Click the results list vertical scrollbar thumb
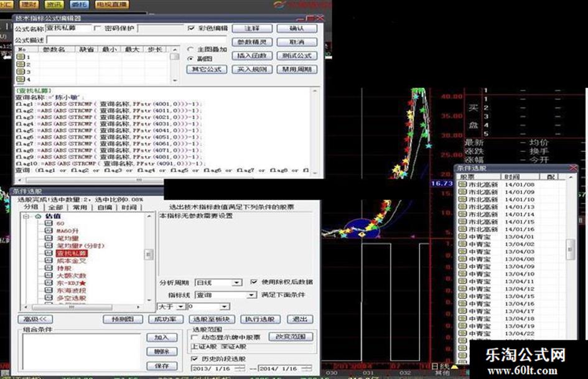The image size is (588, 379). pos(570,248)
